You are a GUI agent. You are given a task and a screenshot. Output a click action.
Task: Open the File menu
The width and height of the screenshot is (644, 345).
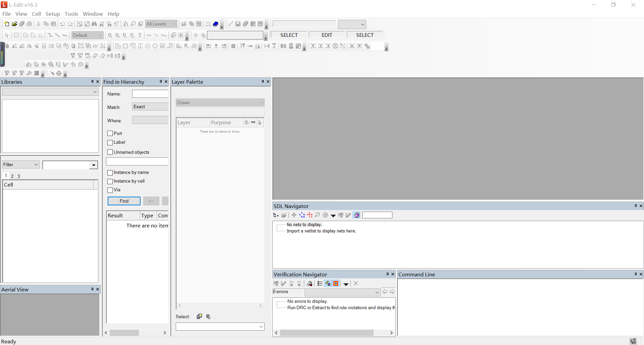click(6, 14)
